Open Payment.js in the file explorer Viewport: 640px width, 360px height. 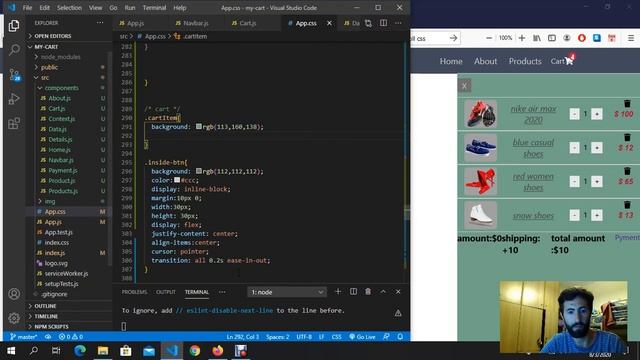62,170
